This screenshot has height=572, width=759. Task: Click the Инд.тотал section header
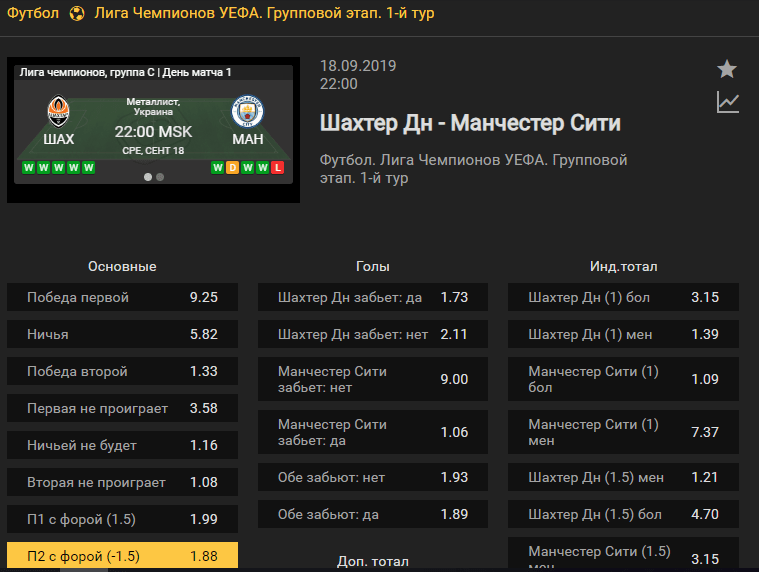click(x=623, y=266)
